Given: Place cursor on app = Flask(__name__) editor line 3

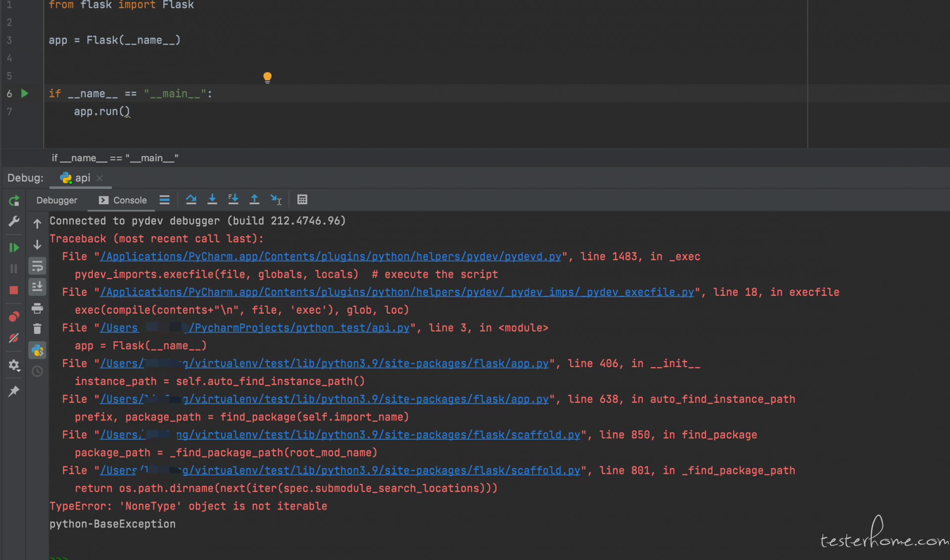Looking at the screenshot, I should (x=114, y=40).
